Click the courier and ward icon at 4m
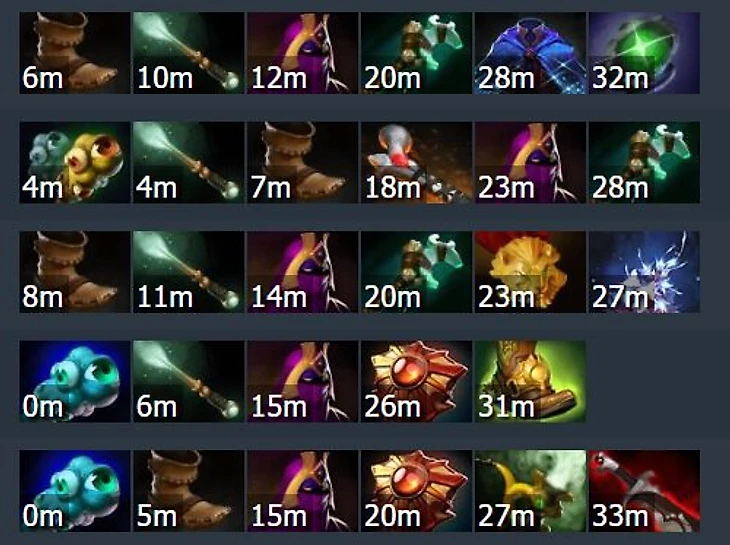 tap(74, 162)
